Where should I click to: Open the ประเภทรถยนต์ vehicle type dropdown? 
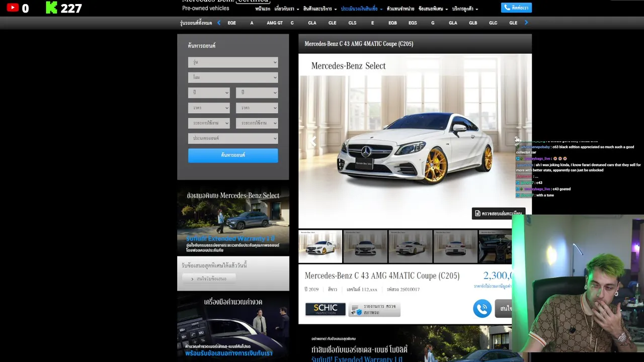pyautogui.click(x=233, y=138)
